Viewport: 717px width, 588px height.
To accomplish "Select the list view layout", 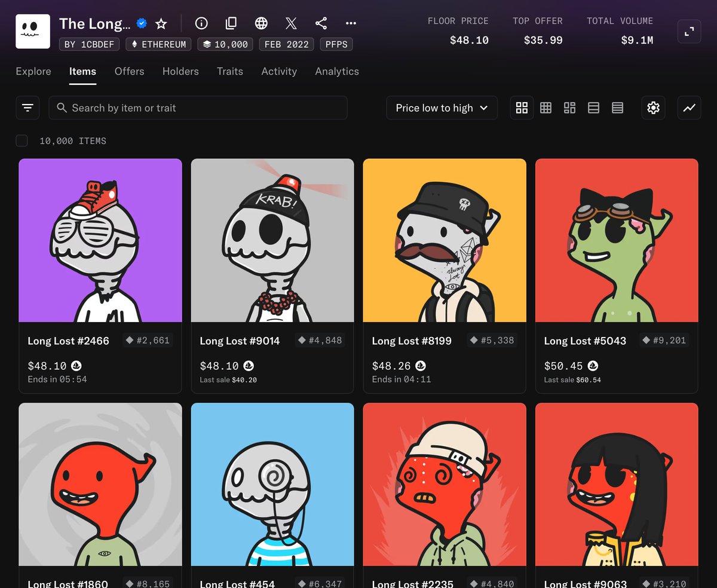I will [593, 108].
